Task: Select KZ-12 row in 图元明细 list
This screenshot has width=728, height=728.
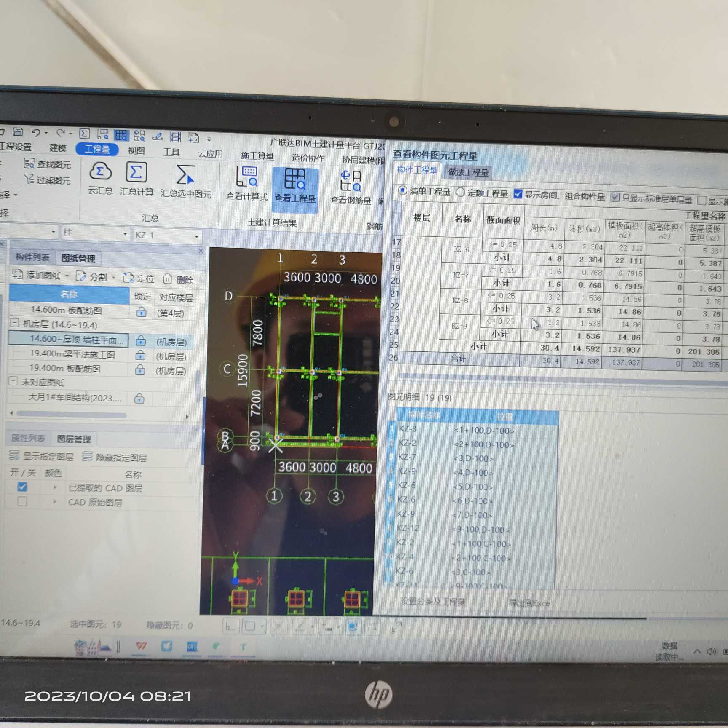Action: click(473, 528)
